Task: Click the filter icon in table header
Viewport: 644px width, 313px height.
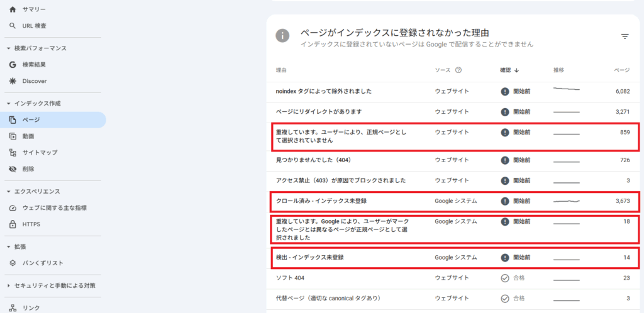Action: click(625, 36)
